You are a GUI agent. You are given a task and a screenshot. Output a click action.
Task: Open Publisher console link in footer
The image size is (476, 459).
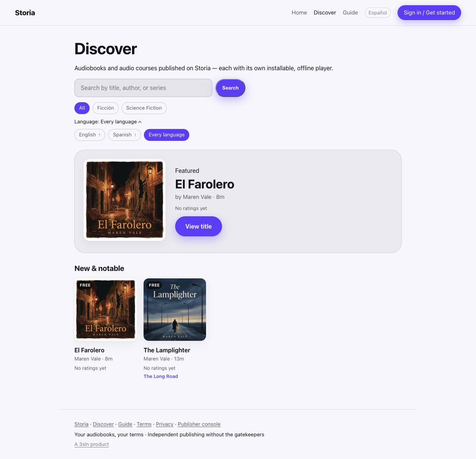coord(199,424)
